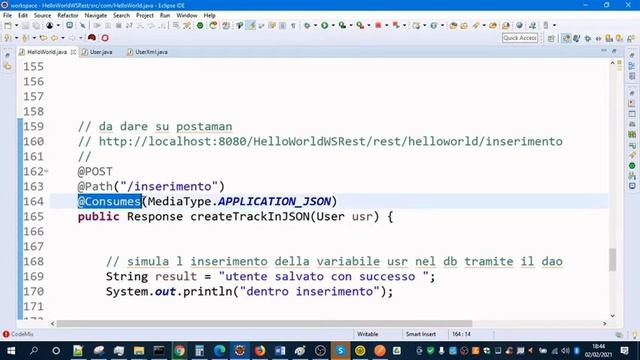Click the CodeMix status bar item
This screenshot has width=640, height=360.
click(x=18, y=334)
